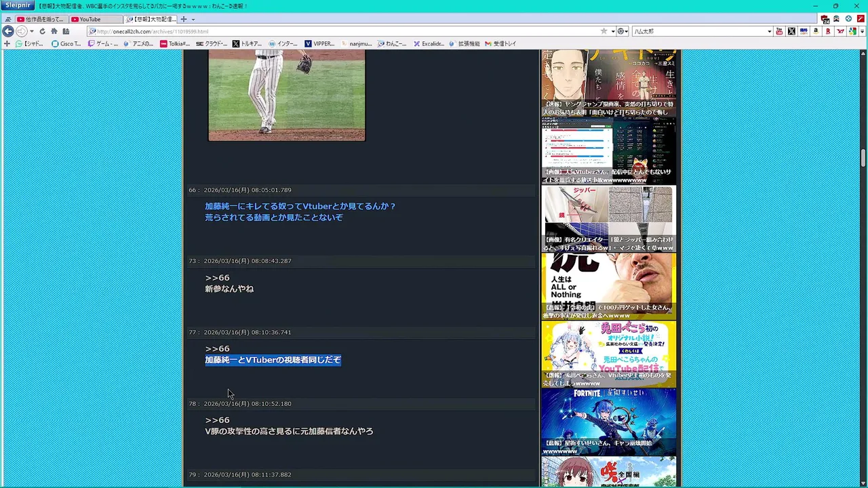868x488 pixels.
Task: Click the highlighted 加藤純一とVTuberの視聴者同じだぞ text
Action: [273, 360]
